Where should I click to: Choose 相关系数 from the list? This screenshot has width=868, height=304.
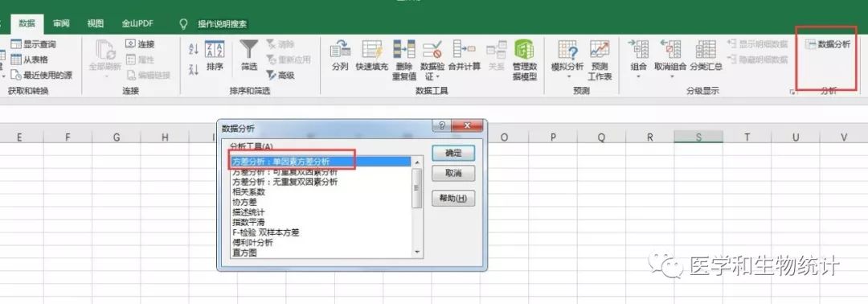click(x=320, y=191)
